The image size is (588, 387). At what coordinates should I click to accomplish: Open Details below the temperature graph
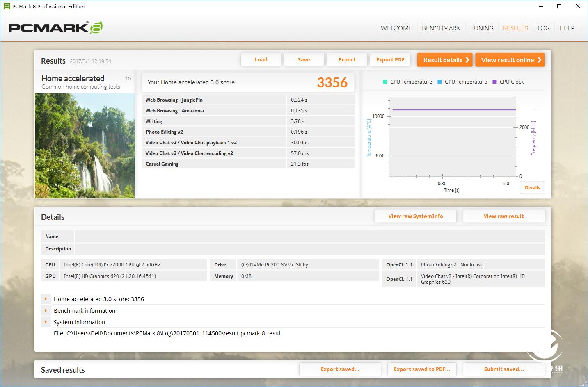[x=532, y=187]
